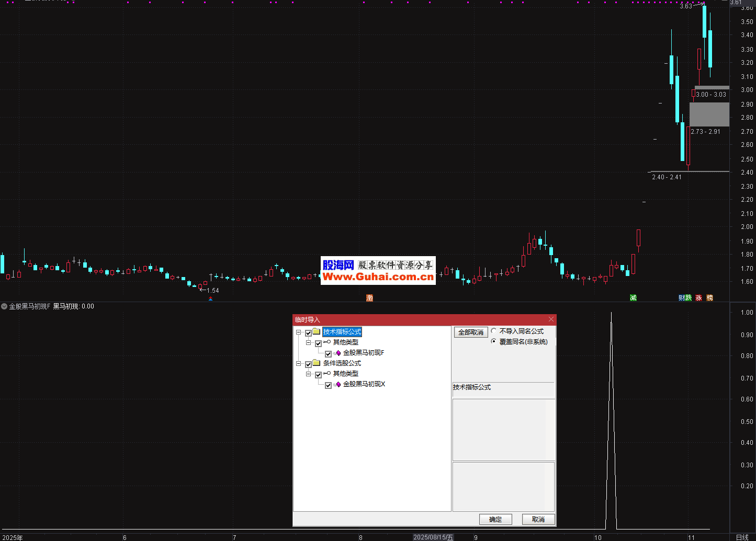Click the 日线 period label
The width and height of the screenshot is (756, 541).
tap(742, 537)
